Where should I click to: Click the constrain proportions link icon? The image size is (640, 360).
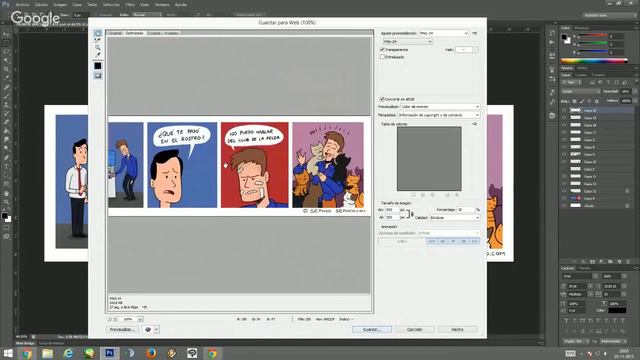[409, 214]
